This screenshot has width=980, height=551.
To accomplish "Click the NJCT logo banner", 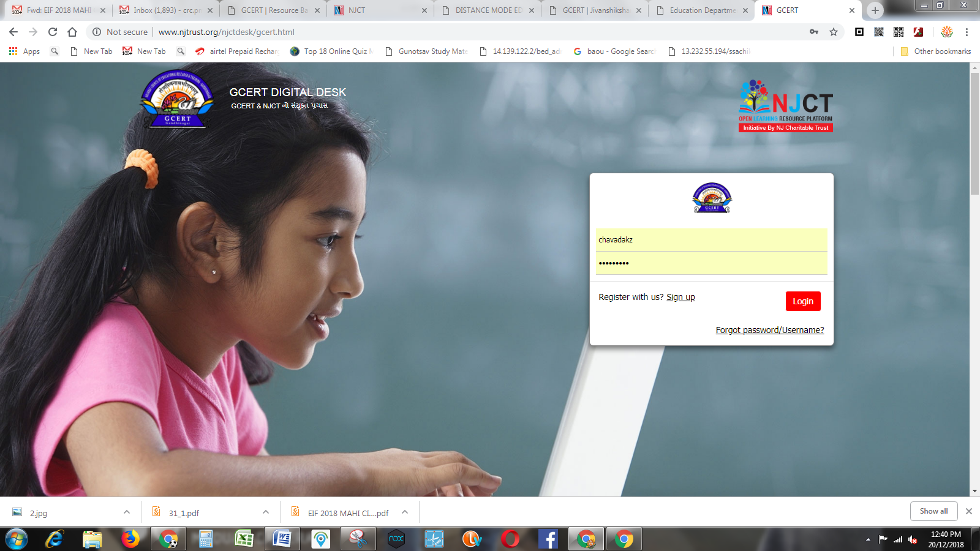I will point(786,105).
